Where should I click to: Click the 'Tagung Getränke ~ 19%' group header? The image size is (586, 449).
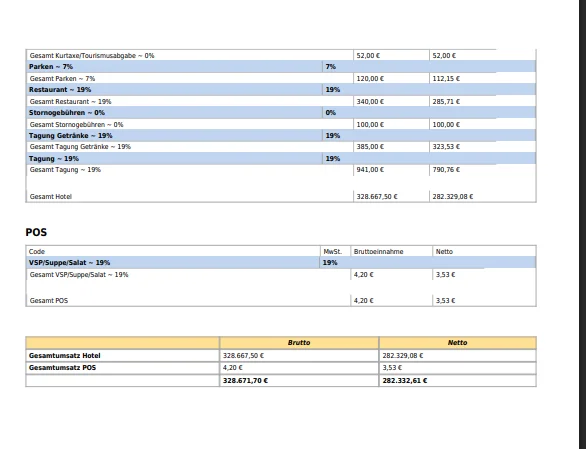(x=70, y=135)
